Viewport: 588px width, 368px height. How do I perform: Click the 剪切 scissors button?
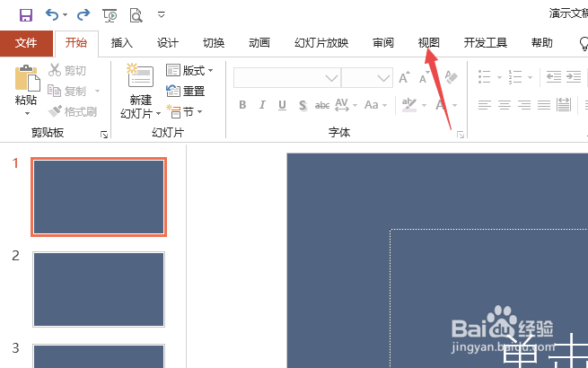pyautogui.click(x=67, y=70)
